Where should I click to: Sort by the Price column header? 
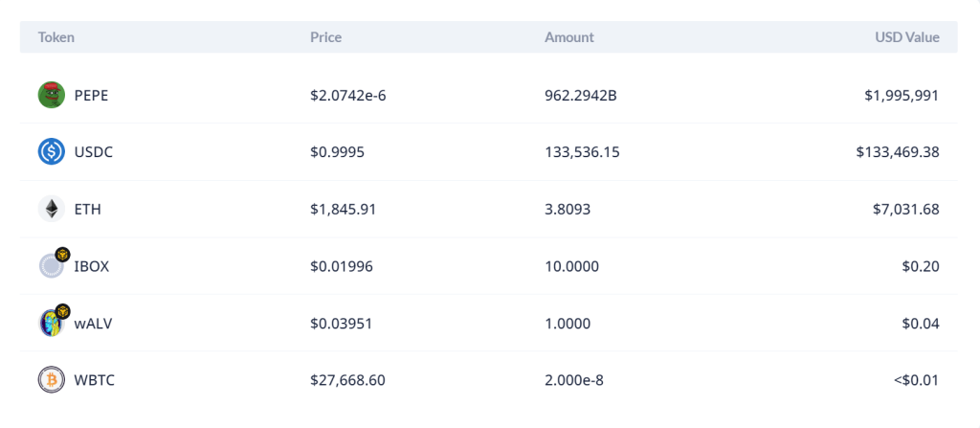(325, 37)
